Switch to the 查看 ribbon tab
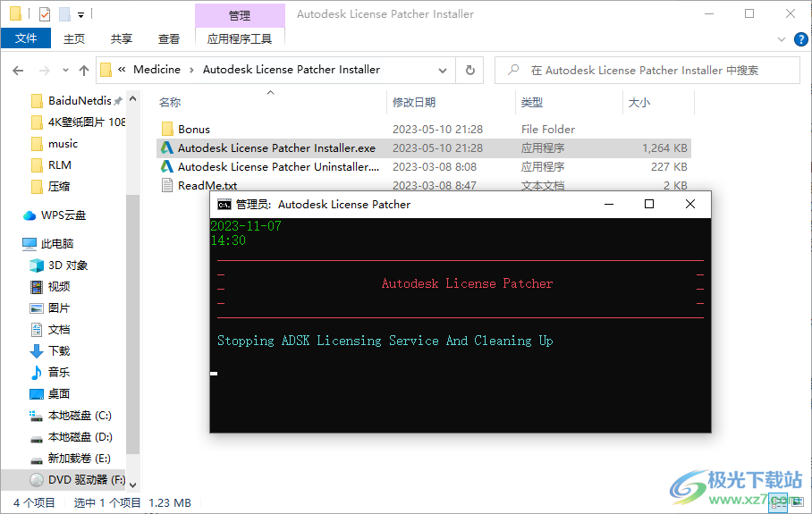This screenshot has width=812, height=514. tap(169, 38)
